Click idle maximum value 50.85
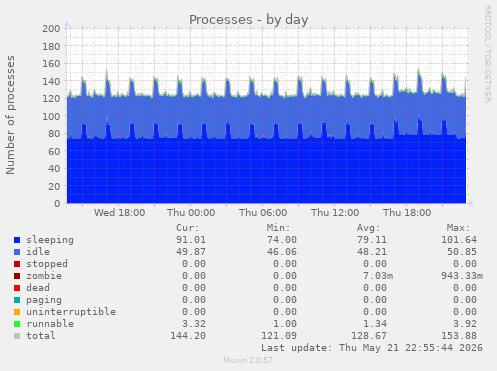Image resolution: width=497 pixels, height=371 pixels. [x=462, y=252]
